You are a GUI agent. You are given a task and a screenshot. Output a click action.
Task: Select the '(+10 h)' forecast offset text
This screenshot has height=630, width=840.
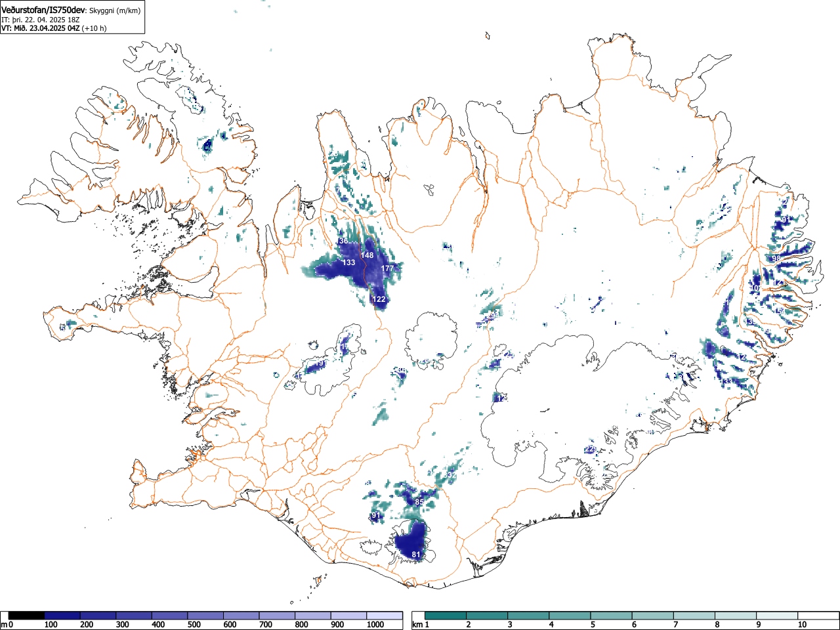tap(94, 28)
